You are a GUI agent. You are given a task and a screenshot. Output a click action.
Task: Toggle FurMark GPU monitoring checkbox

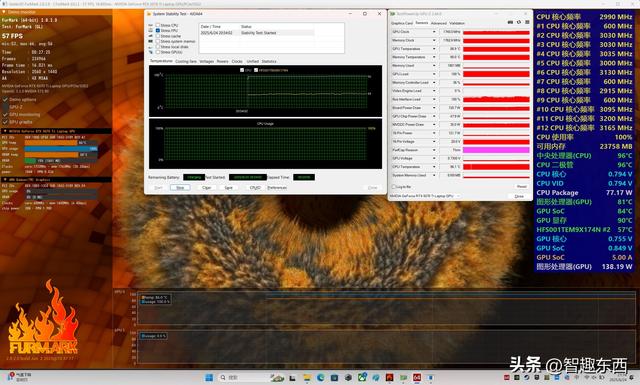5,115
